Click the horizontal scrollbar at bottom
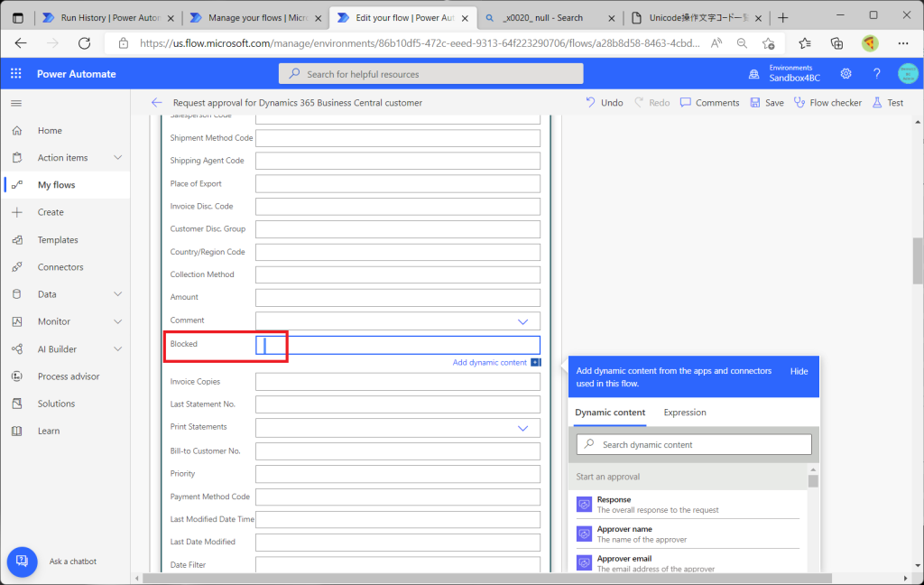Image resolution: width=924 pixels, height=585 pixels. pyautogui.click(x=486, y=579)
